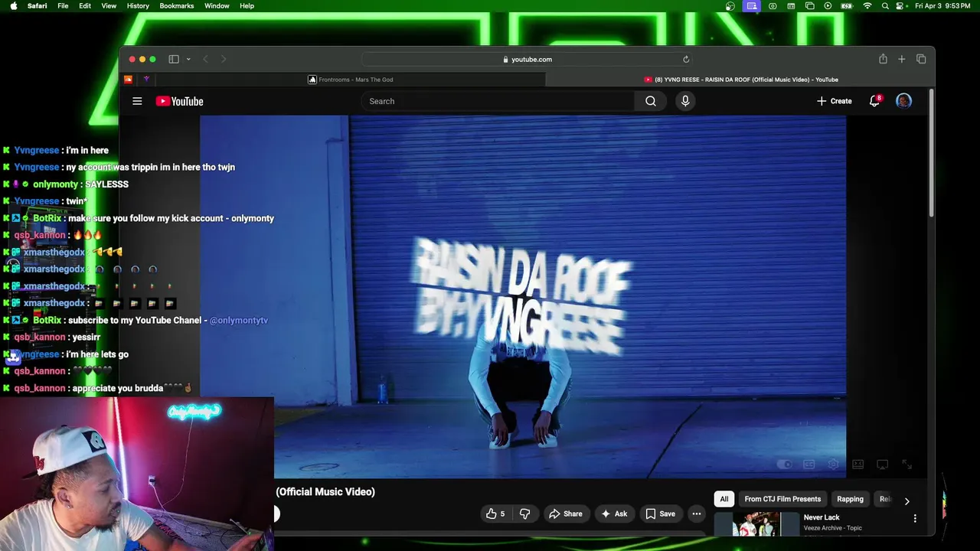Open menu bar clock Fri Apr 3
Image resolution: width=980 pixels, height=551 pixels.
(942, 6)
